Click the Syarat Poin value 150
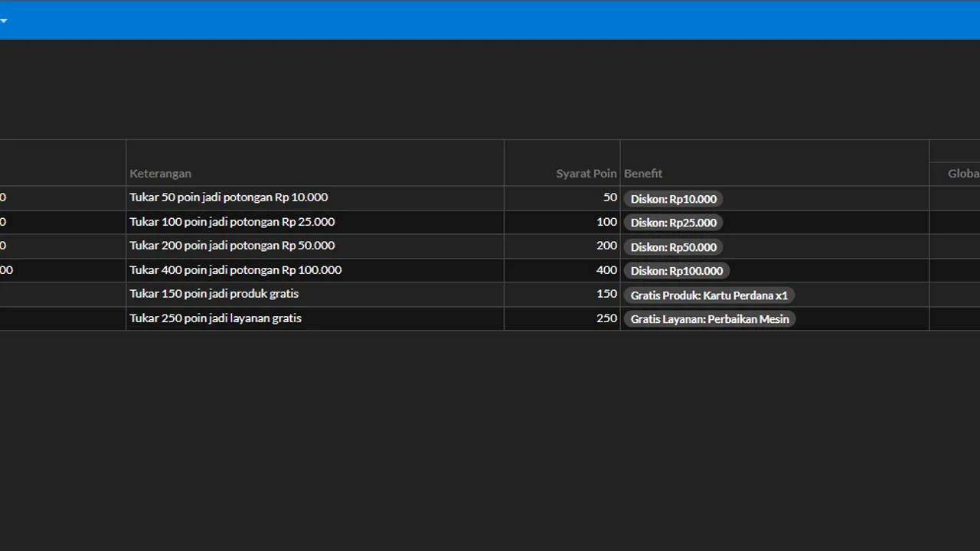 tap(607, 294)
